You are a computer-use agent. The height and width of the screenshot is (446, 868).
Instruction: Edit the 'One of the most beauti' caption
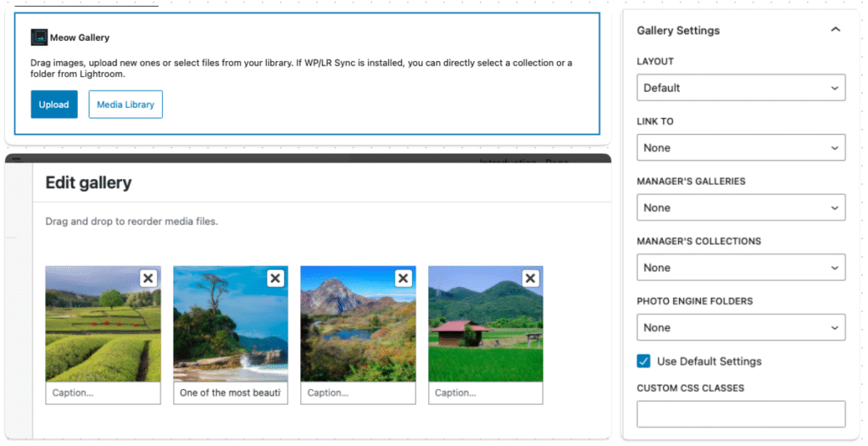[x=231, y=393]
